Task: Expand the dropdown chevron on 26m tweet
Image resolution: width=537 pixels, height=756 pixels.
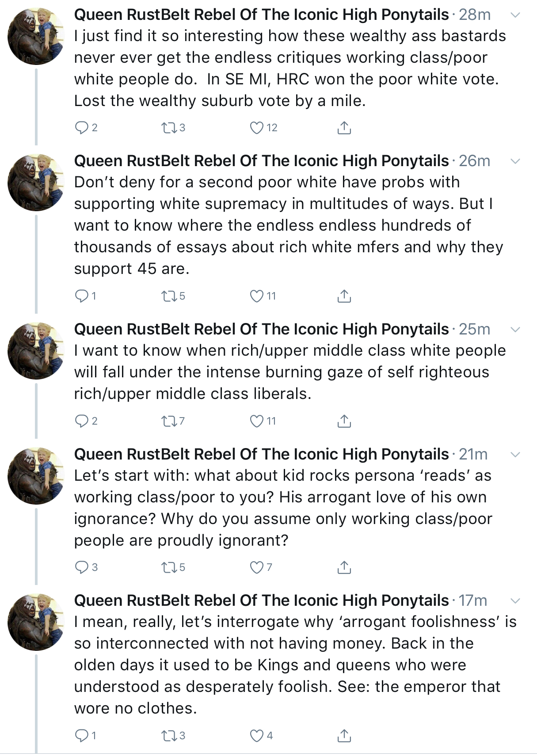Action: tap(515, 161)
